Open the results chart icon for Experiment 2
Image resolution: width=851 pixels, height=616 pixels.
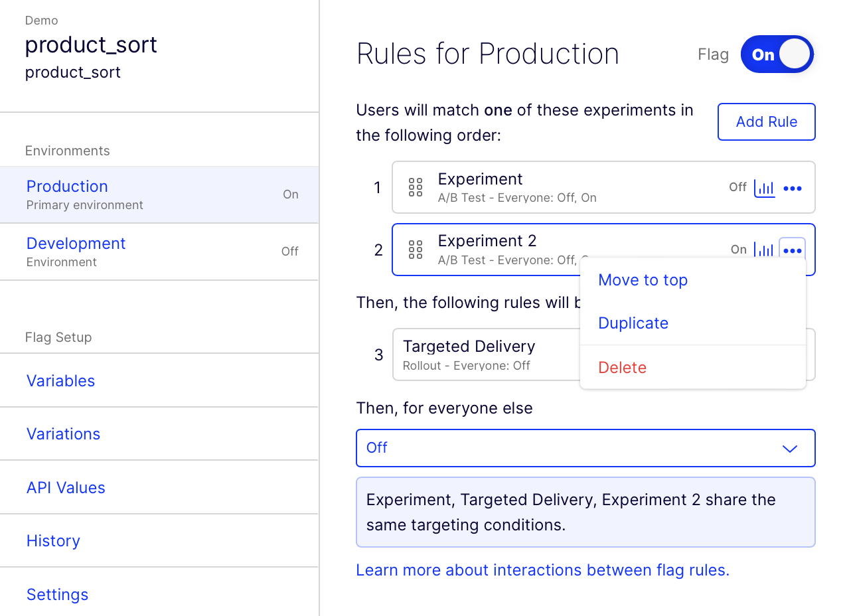pyautogui.click(x=764, y=250)
